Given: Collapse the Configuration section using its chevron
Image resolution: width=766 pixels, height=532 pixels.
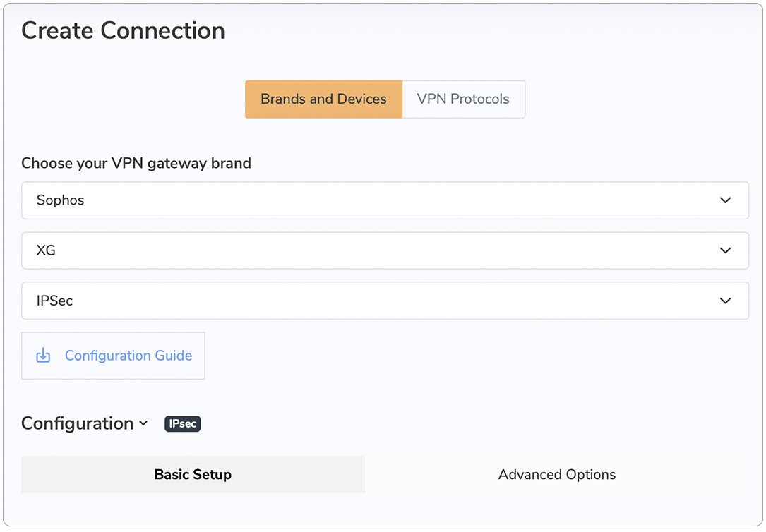Looking at the screenshot, I should coord(144,423).
